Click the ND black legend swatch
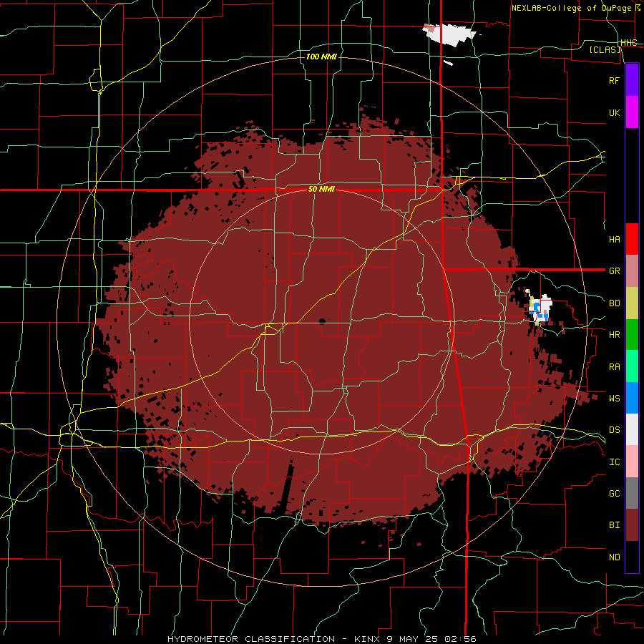 pos(632,557)
